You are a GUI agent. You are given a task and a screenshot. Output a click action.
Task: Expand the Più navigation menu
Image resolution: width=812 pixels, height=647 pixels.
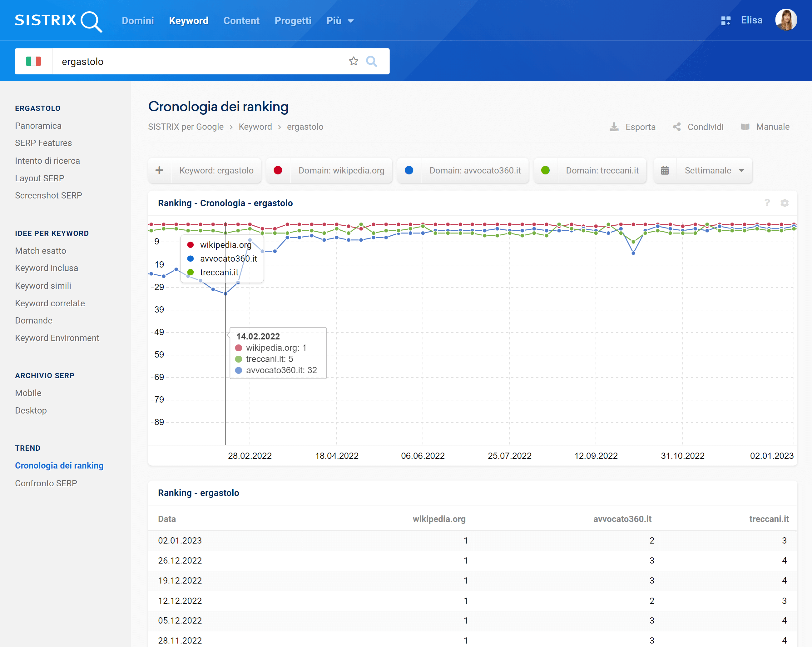[x=339, y=20]
